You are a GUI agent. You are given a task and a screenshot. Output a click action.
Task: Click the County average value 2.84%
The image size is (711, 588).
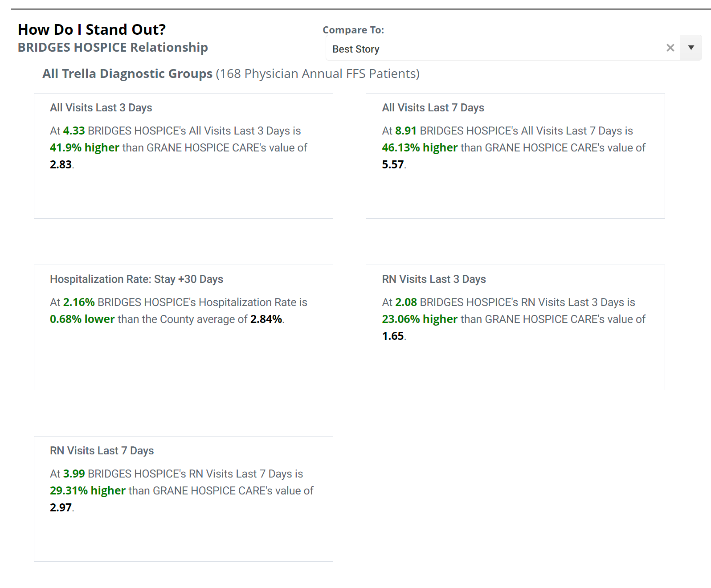pos(266,319)
